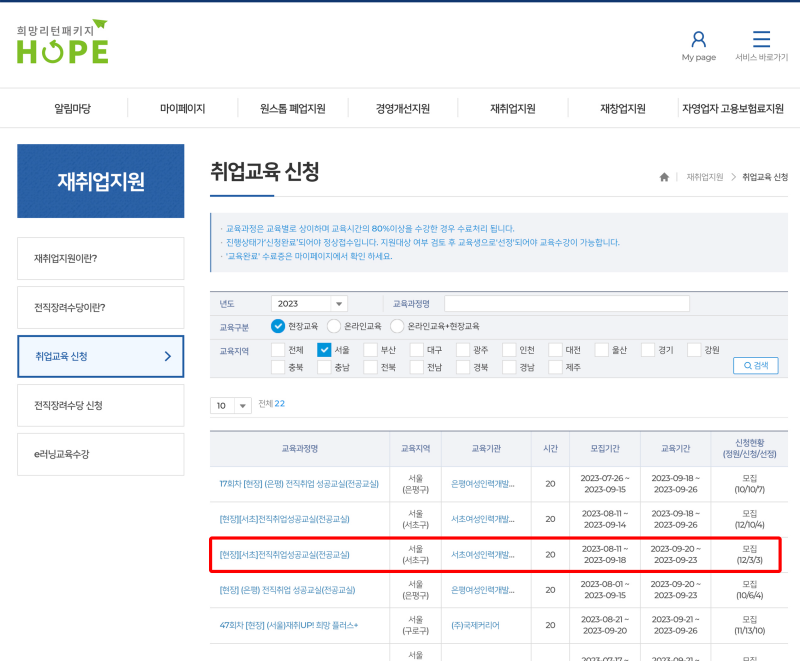Click the 재취업지원 blue sidebar header

99,181
